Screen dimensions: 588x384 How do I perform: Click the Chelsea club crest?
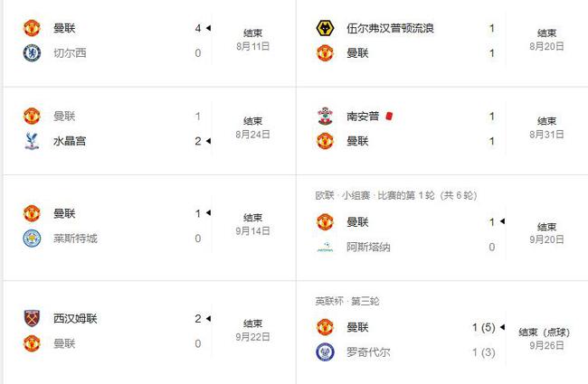point(32,52)
